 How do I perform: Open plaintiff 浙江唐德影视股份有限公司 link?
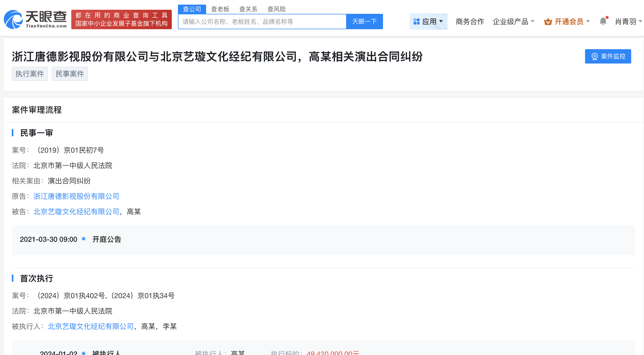coord(76,196)
